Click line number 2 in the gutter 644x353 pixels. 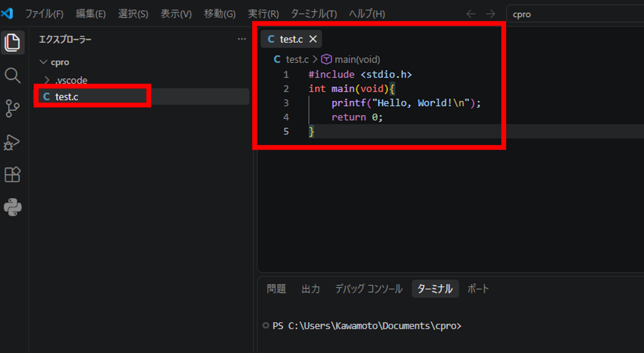click(x=286, y=89)
